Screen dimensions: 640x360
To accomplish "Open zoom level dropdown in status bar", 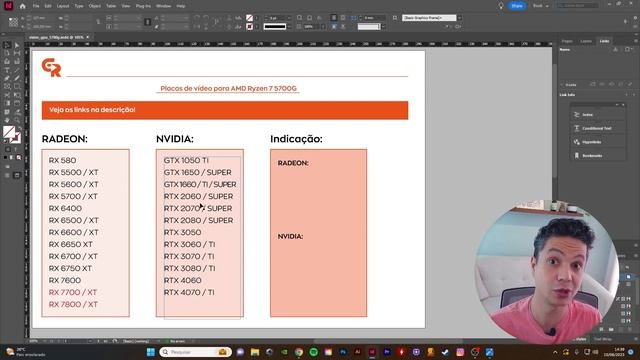I will click(44, 341).
